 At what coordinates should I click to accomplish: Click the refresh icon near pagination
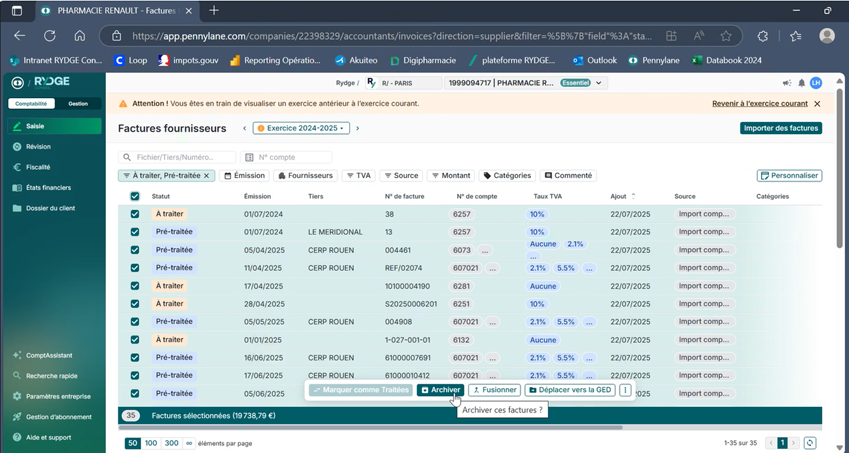pyautogui.click(x=810, y=443)
